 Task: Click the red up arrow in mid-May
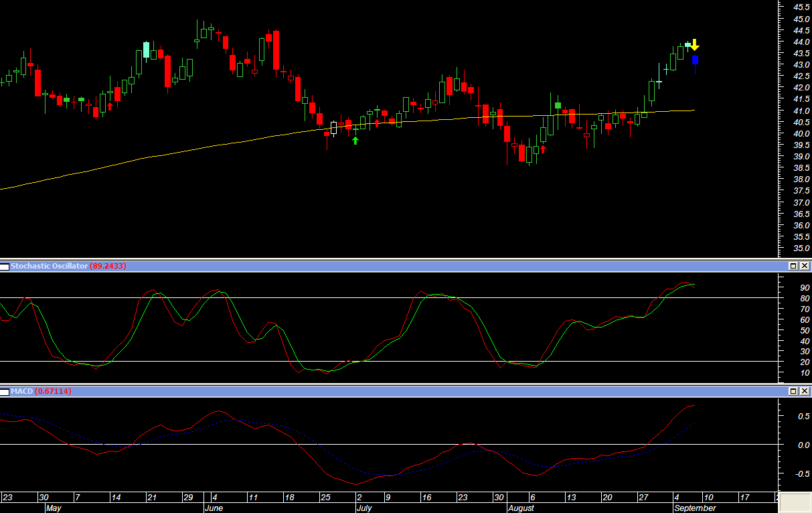point(110,106)
